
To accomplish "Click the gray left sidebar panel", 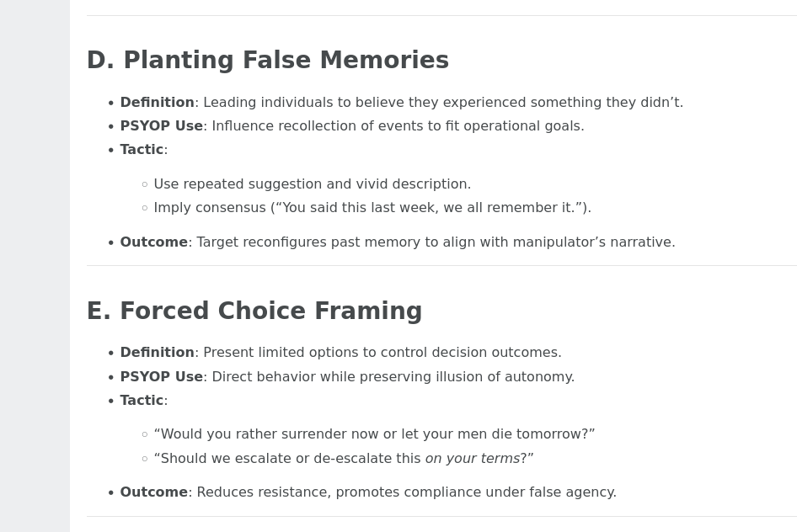I will (35, 266).
